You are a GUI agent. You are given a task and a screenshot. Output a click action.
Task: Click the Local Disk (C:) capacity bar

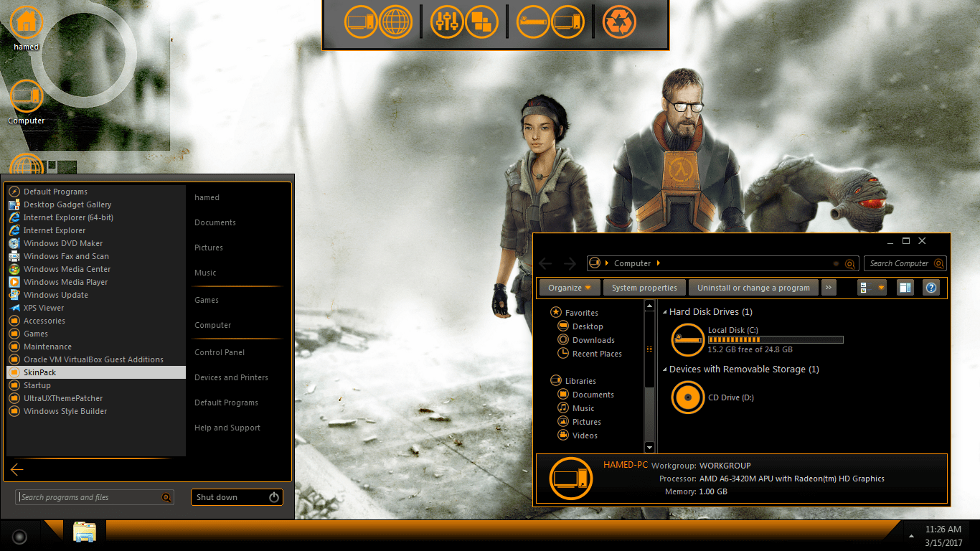coord(776,340)
